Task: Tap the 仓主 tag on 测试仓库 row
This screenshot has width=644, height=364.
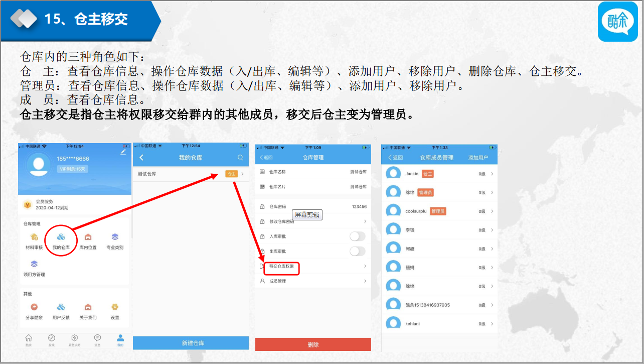Action: (x=231, y=174)
